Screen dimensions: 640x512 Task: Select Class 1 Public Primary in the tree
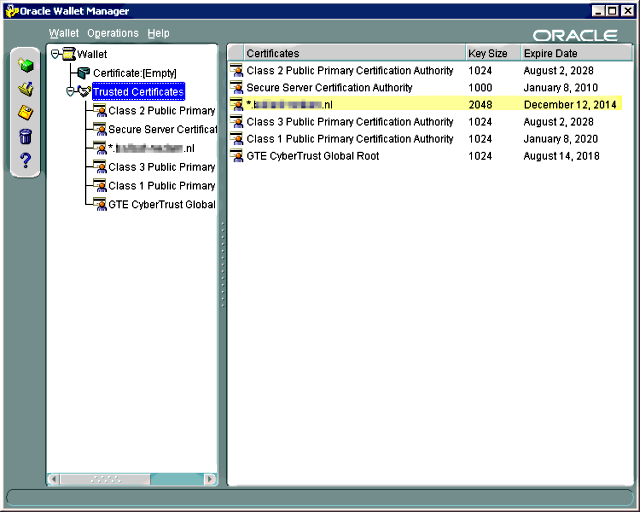pyautogui.click(x=162, y=186)
